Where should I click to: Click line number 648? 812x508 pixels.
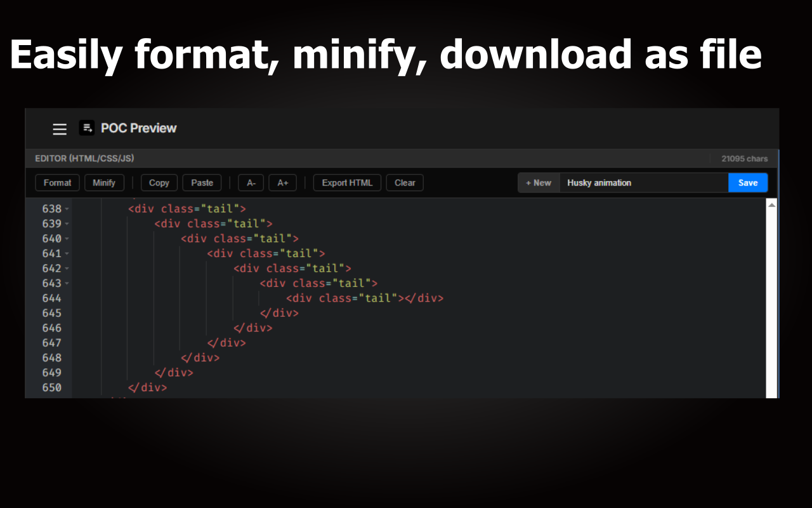pyautogui.click(x=52, y=358)
